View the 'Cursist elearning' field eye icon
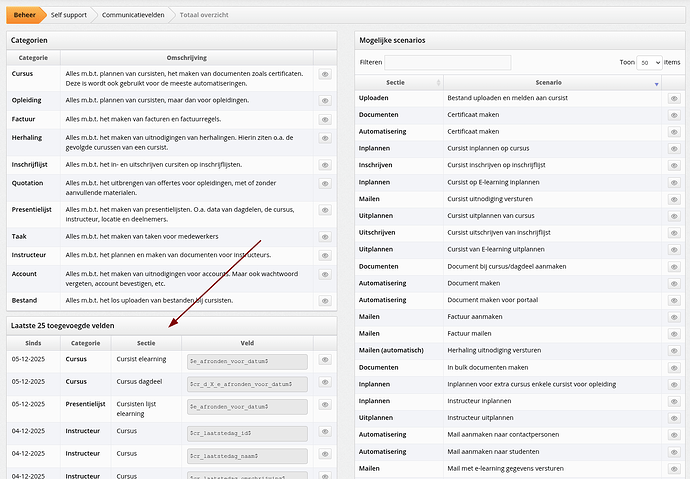The image size is (690, 479). tap(326, 360)
